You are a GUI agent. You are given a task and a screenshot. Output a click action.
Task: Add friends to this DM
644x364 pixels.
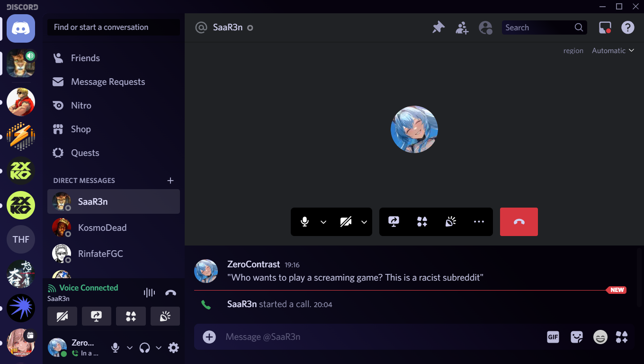pos(462,27)
